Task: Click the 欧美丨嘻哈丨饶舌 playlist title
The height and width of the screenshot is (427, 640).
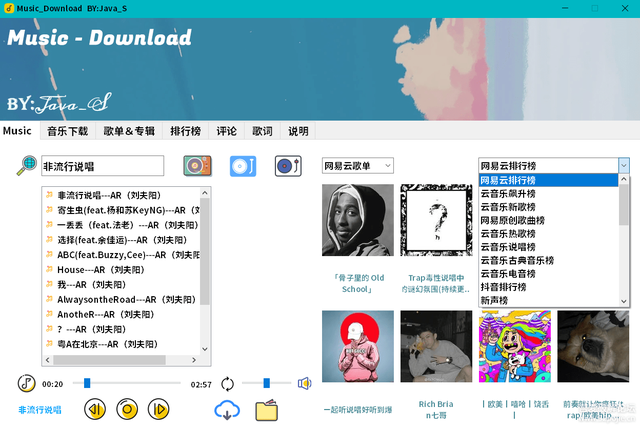Action: (x=515, y=409)
